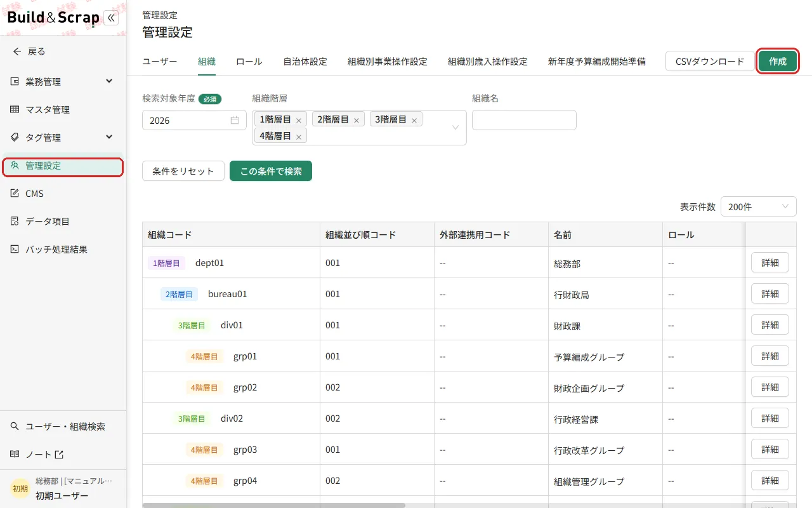812x508 pixels.
Task: Open the 組織階層 dropdown arrow
Action: tap(455, 128)
